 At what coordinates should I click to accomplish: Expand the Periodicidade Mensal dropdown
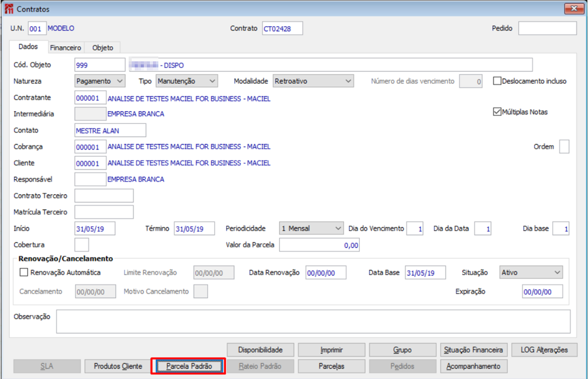[x=311, y=228]
